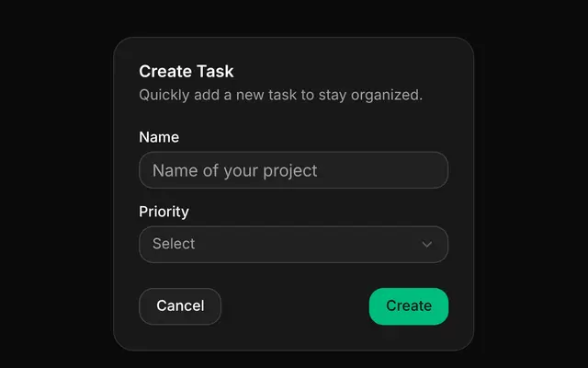
Task: Click the Create Task heading
Action: [187, 72]
